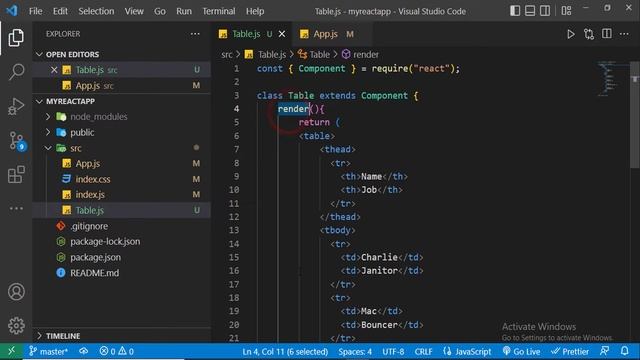This screenshot has height=360, width=640.
Task: Open the Selection menu
Action: tap(96, 11)
